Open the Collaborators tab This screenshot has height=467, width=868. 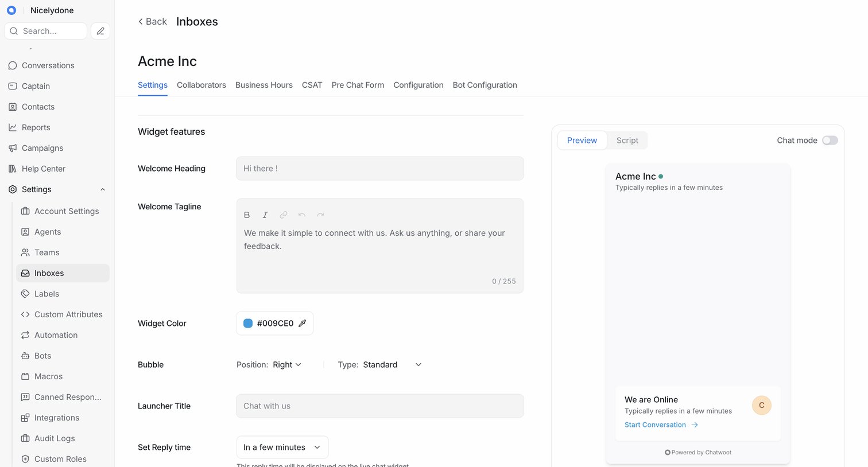[201, 85]
